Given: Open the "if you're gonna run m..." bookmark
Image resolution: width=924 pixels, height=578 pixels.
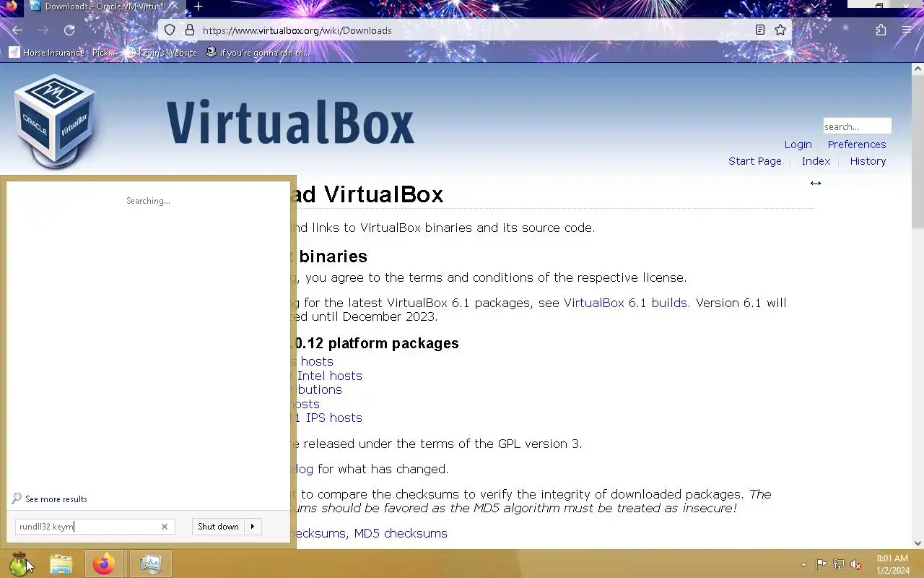Looking at the screenshot, I should point(258,53).
